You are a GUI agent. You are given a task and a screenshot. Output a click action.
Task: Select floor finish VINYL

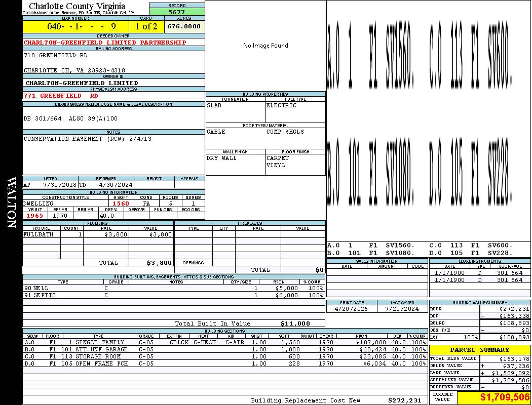(x=276, y=165)
